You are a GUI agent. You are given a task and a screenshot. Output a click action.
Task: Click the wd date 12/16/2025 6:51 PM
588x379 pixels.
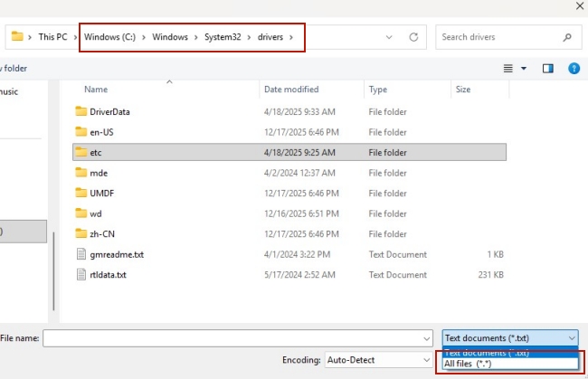[301, 213]
